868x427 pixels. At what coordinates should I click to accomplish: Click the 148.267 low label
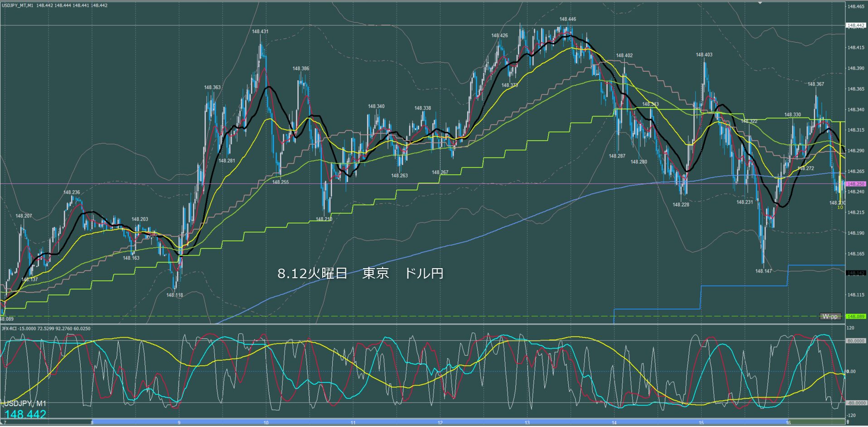[440, 172]
